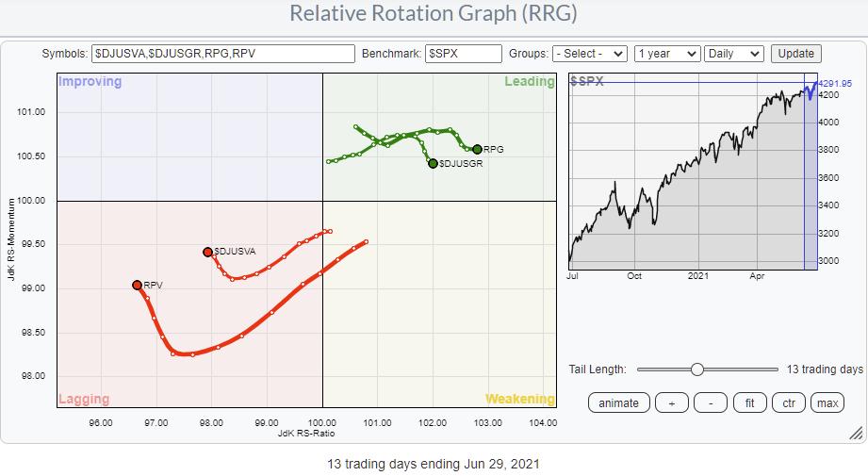Click the Benchmark input field

[463, 54]
